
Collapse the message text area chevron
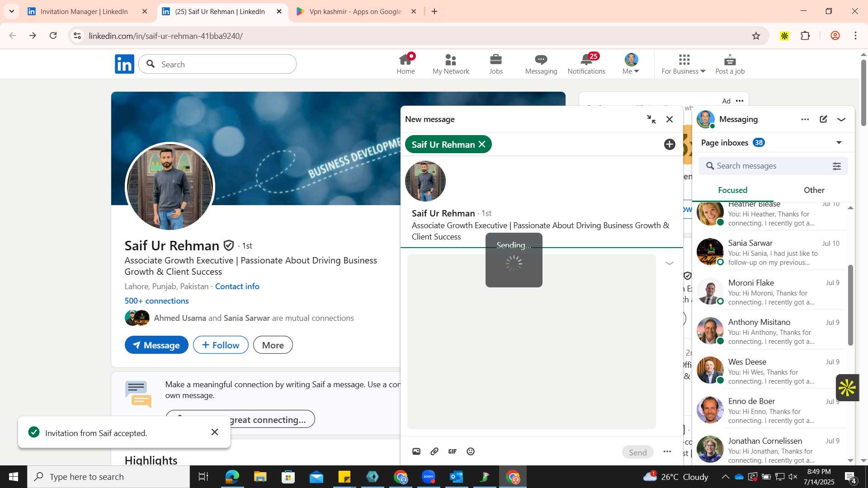670,263
